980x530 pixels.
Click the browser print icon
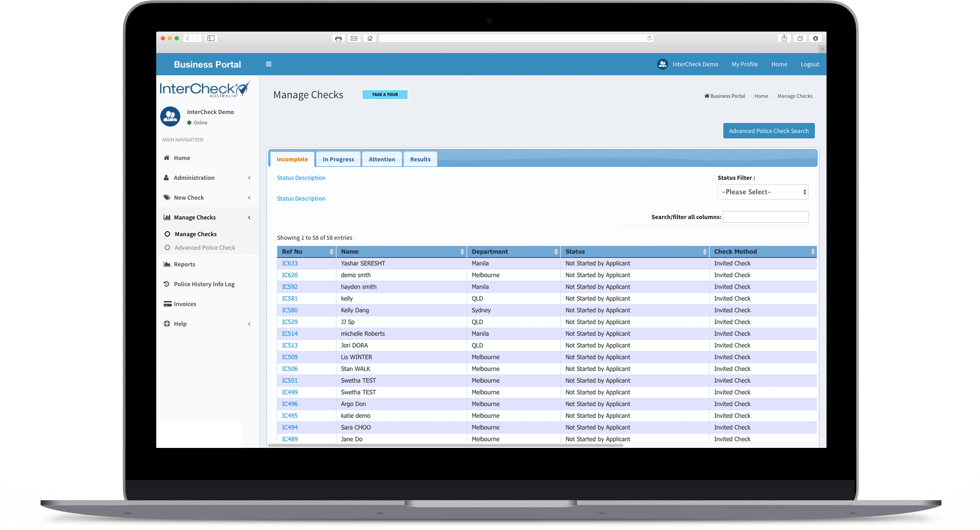pos(338,39)
